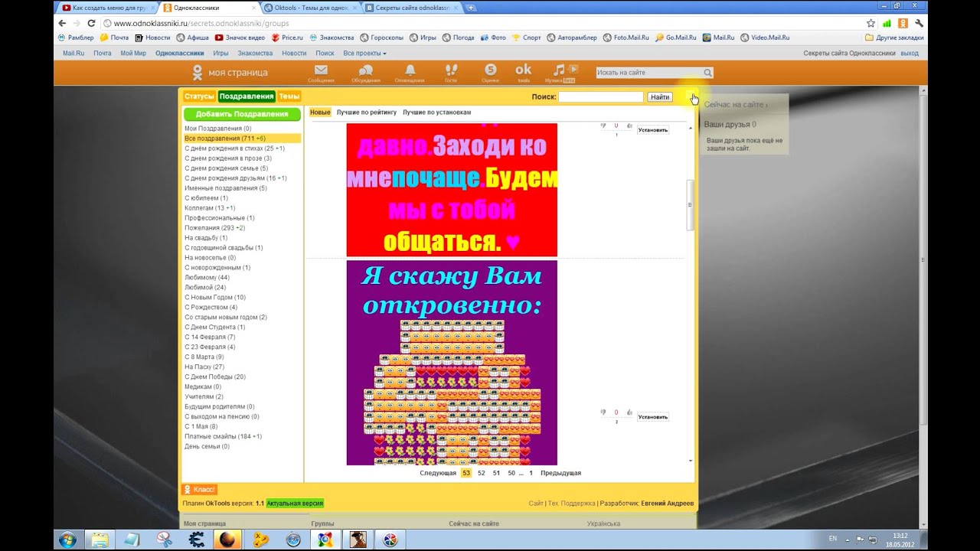980x551 pixels.
Task: Click thumbs-up icon on first greeting
Action: (x=629, y=126)
